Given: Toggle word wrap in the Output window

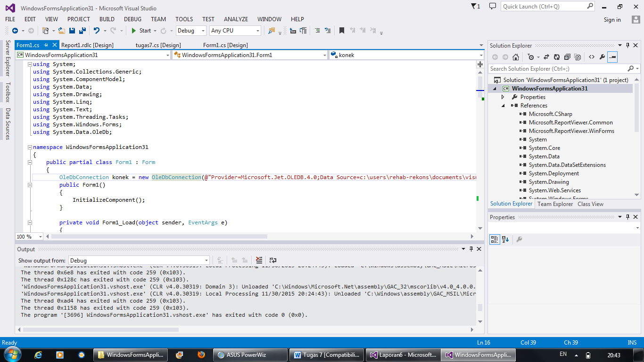Looking at the screenshot, I should (273, 260).
